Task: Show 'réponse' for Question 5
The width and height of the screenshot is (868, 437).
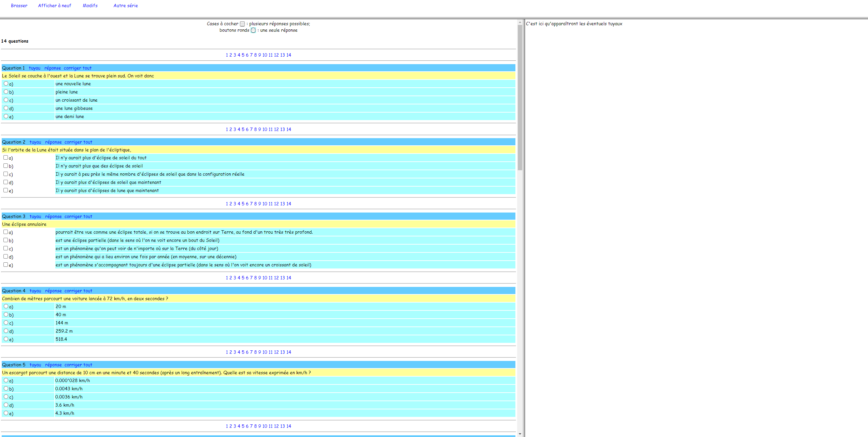Action: 53,365
